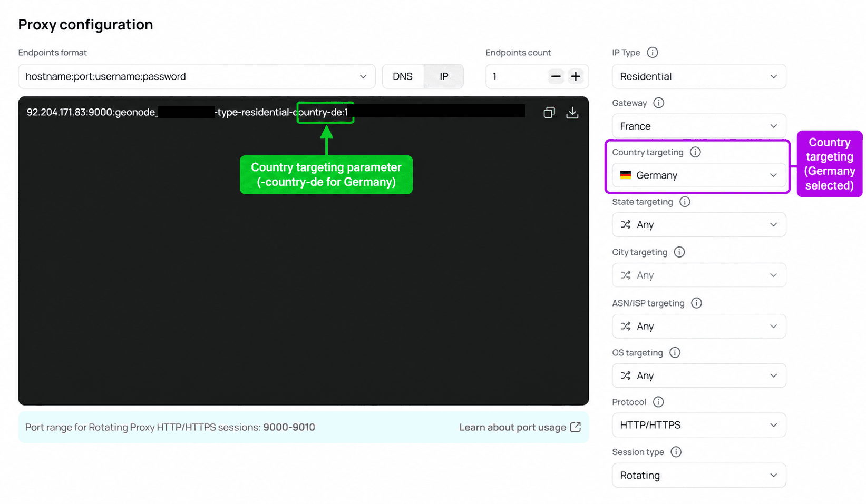
Task: Switch endpoint display to DNS
Action: [403, 76]
